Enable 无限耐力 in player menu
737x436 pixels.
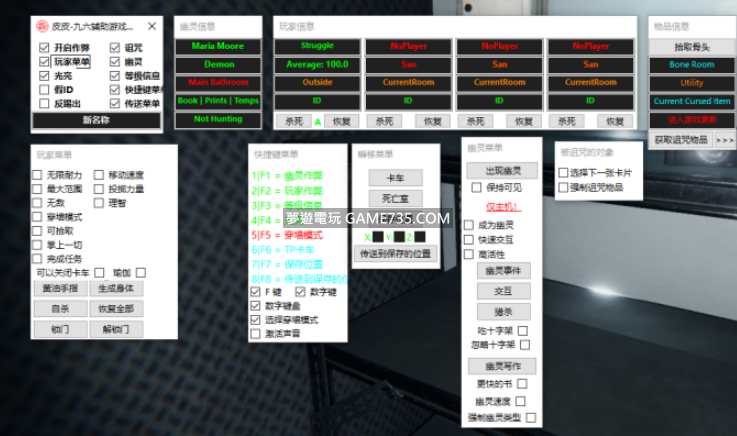[x=37, y=175]
